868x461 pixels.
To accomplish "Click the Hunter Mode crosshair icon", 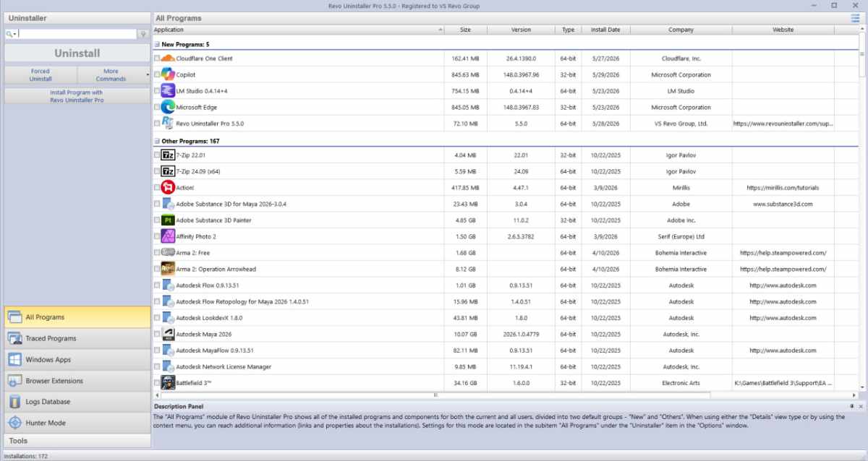I will pos(14,423).
